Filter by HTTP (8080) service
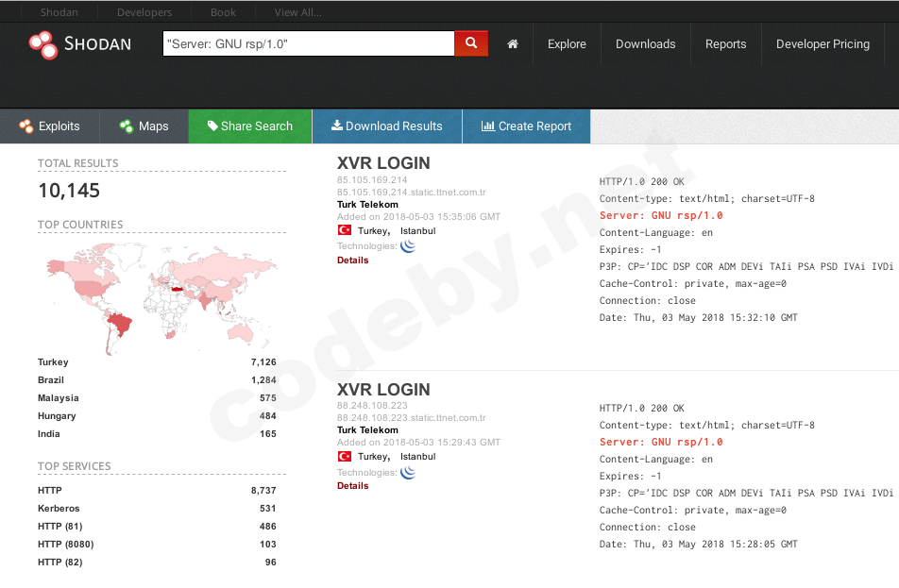Viewport: 899px width, 588px height. 66,545
